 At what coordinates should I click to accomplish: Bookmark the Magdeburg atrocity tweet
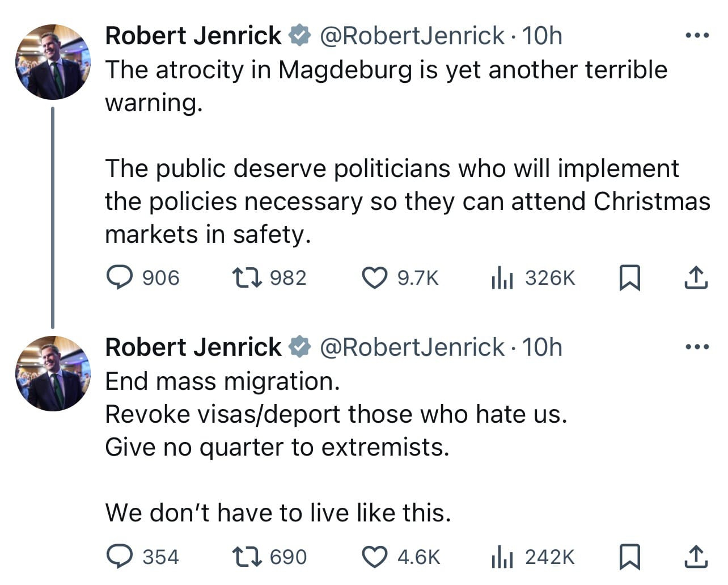tap(629, 278)
